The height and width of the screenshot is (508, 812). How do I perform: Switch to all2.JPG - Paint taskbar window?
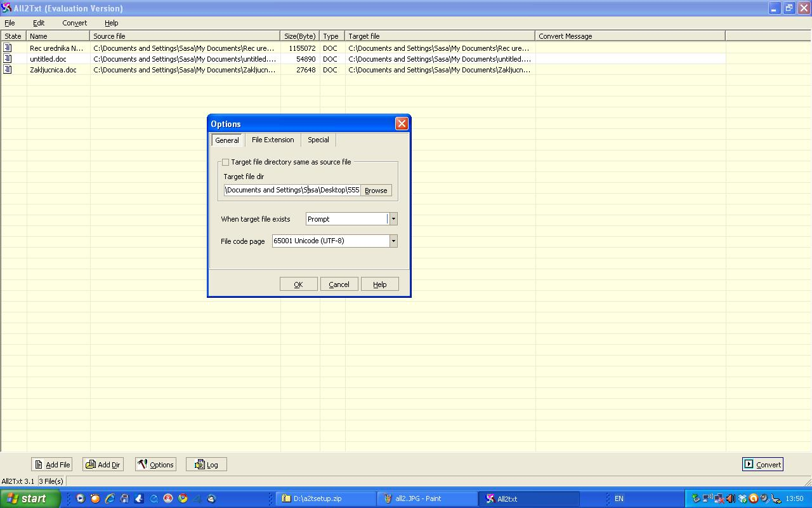tap(428, 498)
